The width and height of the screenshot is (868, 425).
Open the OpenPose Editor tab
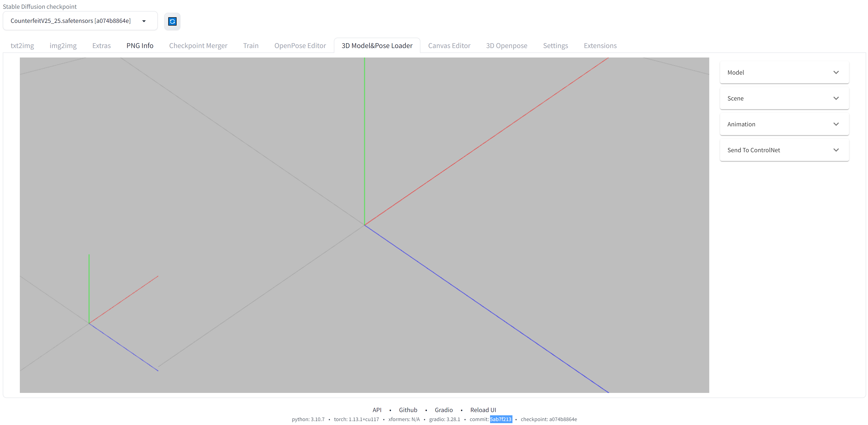click(300, 46)
